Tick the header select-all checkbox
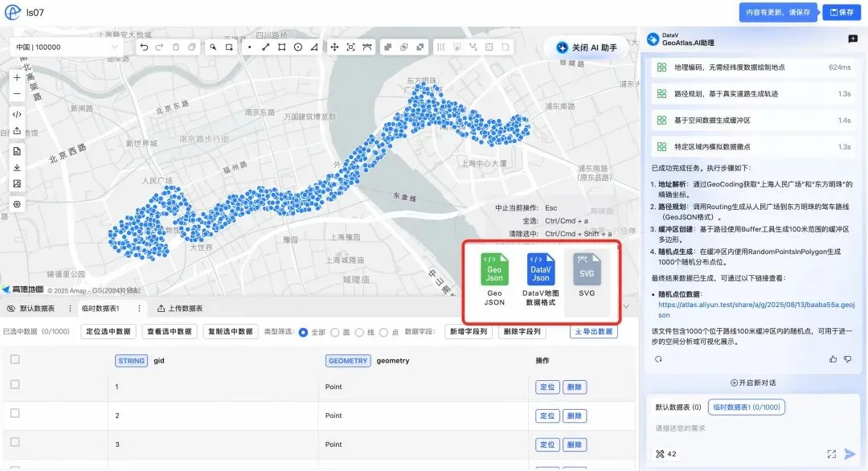 (x=15, y=360)
